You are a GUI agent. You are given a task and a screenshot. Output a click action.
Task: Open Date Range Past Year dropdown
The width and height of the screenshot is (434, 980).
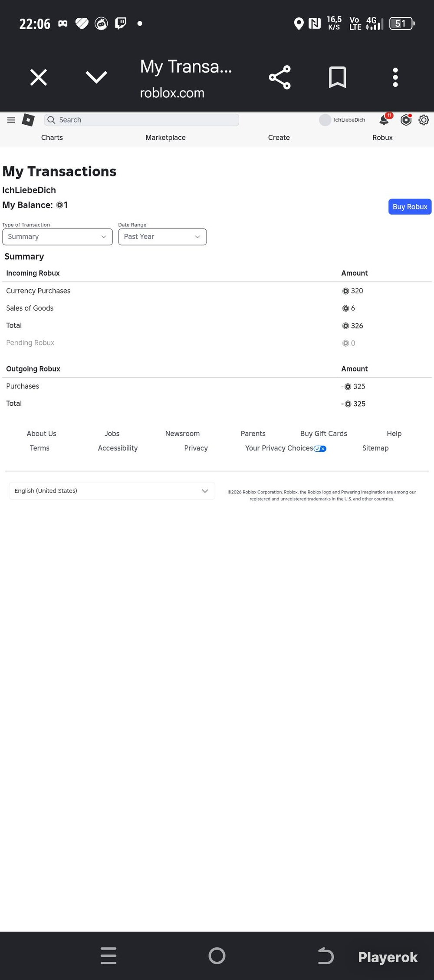pos(162,237)
